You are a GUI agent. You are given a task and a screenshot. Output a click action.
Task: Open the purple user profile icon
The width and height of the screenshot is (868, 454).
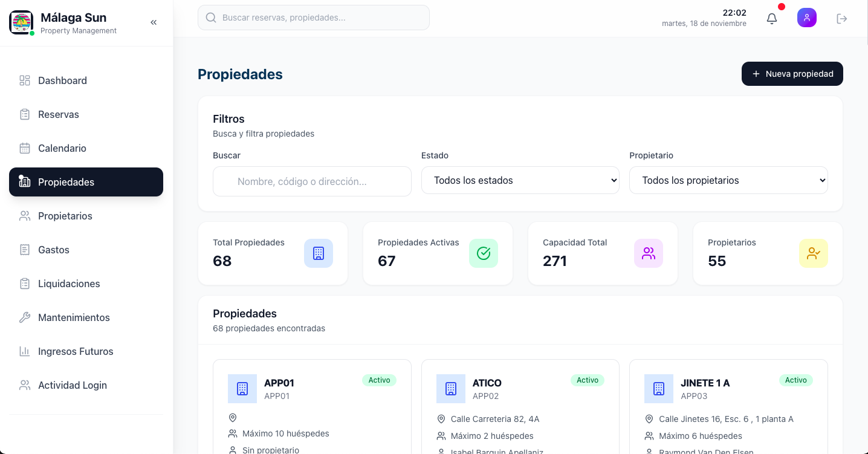click(x=806, y=18)
